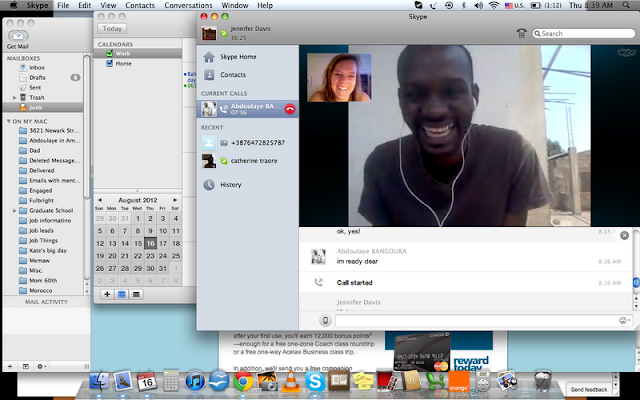640x400 pixels.
Task: Click Get Mail in the Mail window
Action: [x=18, y=39]
